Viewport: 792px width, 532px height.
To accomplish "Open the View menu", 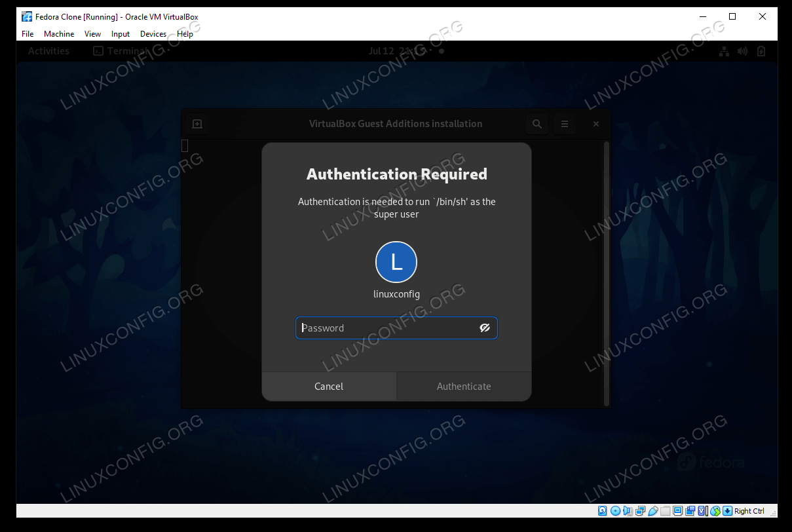I will pos(92,34).
